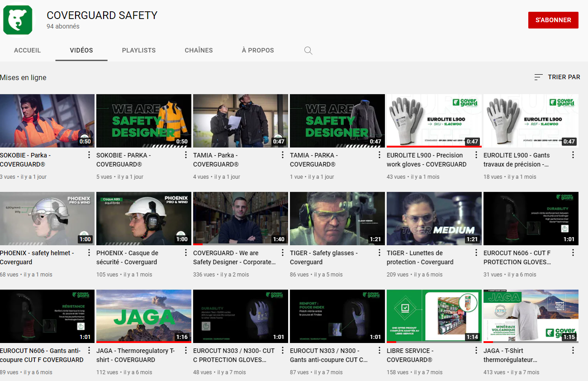
Task: Select the VIDÉOS tab
Action: (x=81, y=50)
